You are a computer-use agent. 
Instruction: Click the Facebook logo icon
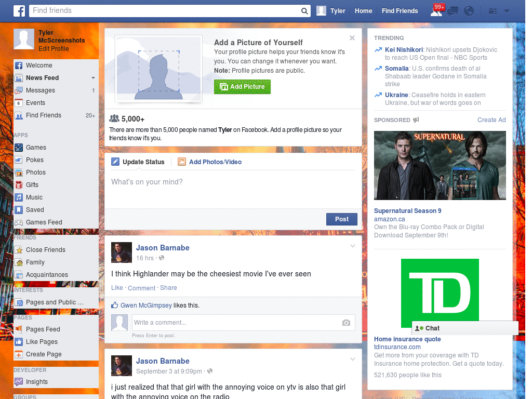(19, 11)
